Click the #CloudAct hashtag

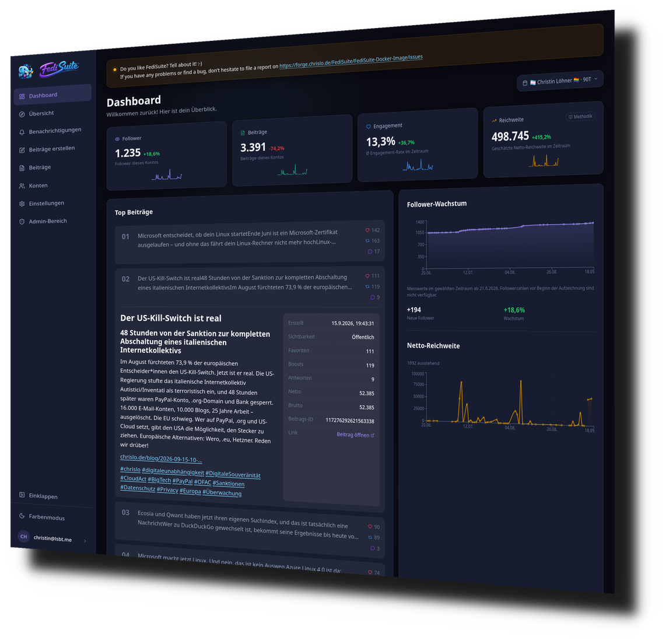pos(133,478)
